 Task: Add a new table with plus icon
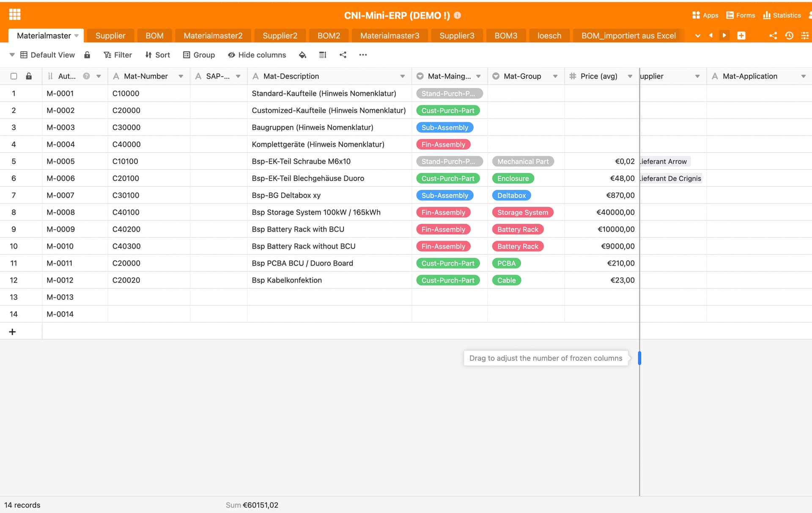(x=741, y=36)
